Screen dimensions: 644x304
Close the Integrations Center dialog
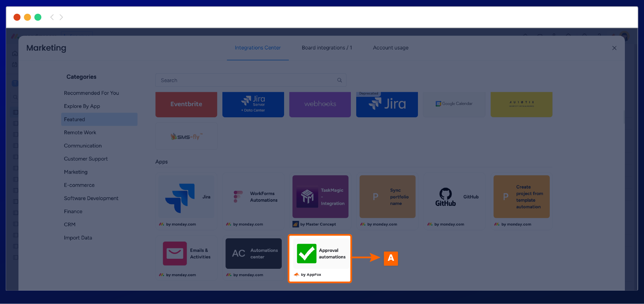pos(614,48)
